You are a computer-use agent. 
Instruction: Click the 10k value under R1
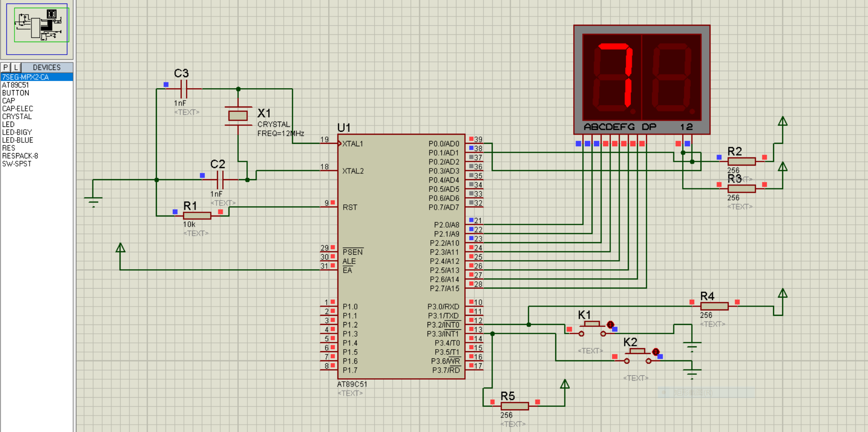point(189,225)
